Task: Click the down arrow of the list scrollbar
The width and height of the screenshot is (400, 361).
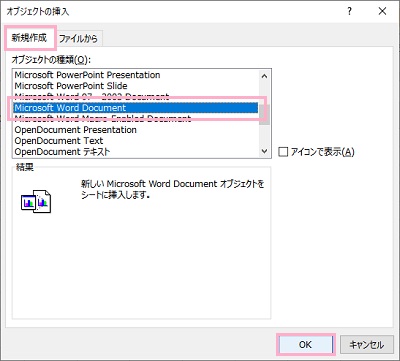Action: click(x=265, y=151)
